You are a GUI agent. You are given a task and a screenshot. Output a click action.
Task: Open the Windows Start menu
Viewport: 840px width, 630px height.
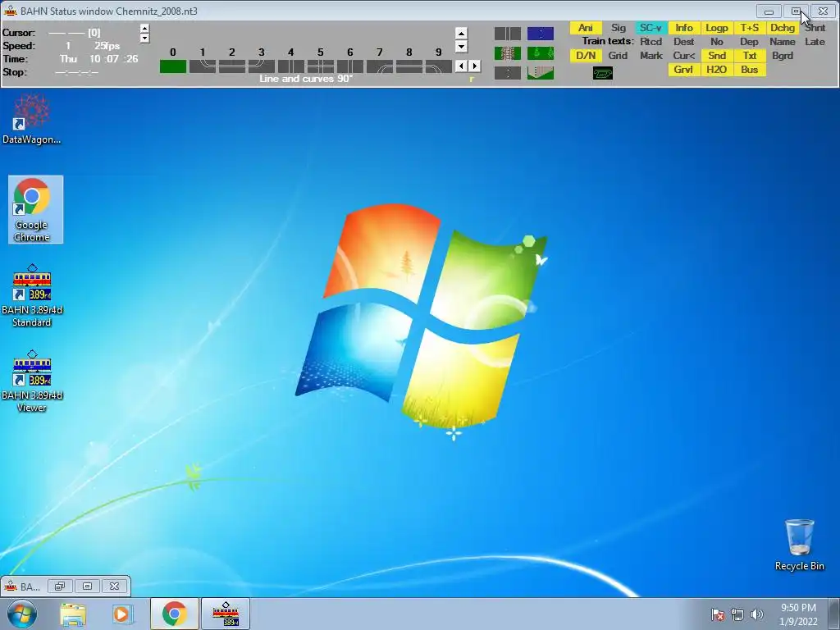22,614
